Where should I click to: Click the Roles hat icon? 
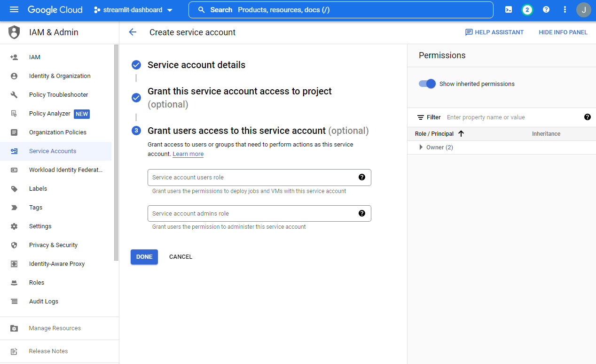click(x=14, y=283)
